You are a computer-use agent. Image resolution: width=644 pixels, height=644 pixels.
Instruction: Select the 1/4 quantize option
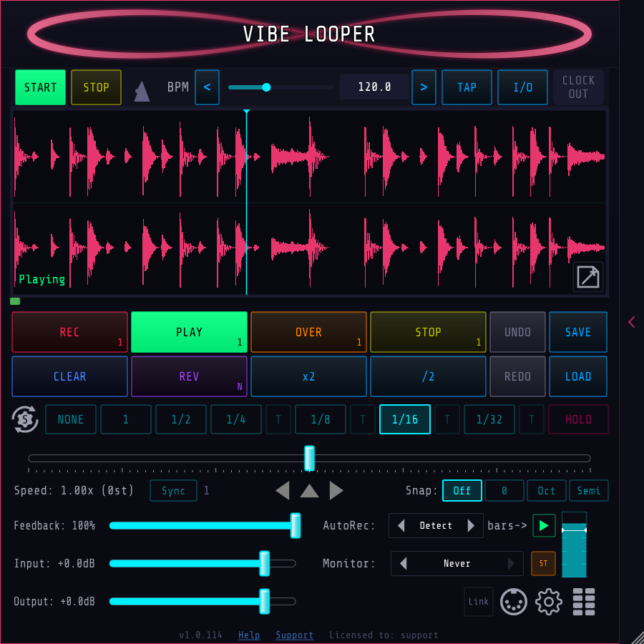(235, 420)
